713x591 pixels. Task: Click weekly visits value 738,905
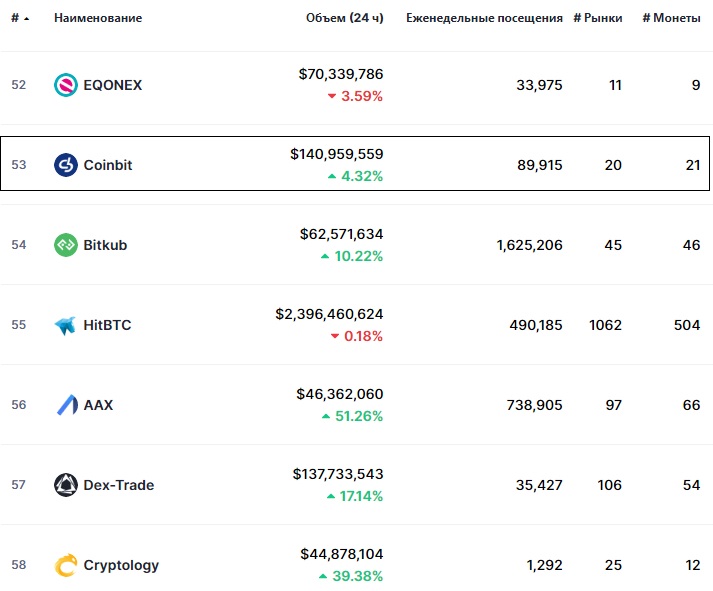[x=535, y=405]
